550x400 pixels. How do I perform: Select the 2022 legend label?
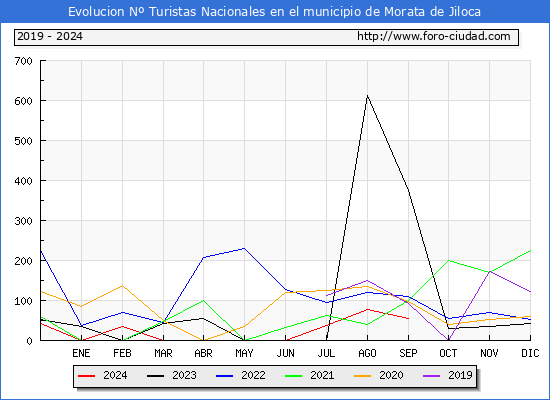(x=253, y=375)
